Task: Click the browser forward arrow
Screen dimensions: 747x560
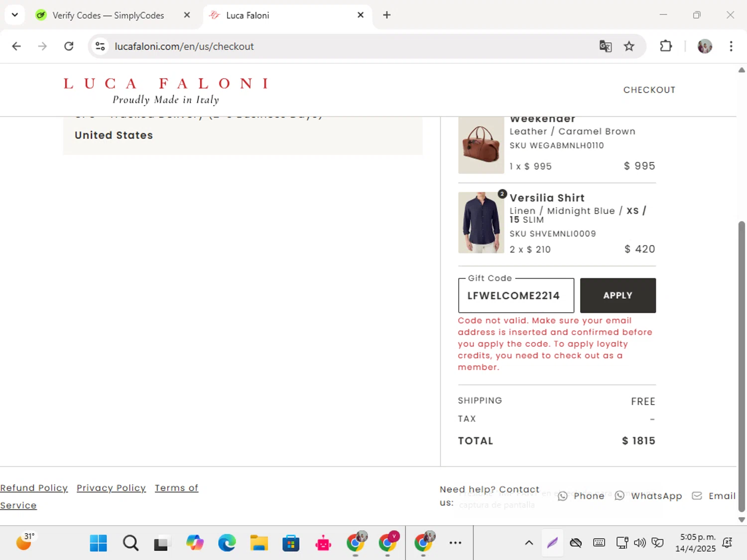Action: click(x=42, y=46)
